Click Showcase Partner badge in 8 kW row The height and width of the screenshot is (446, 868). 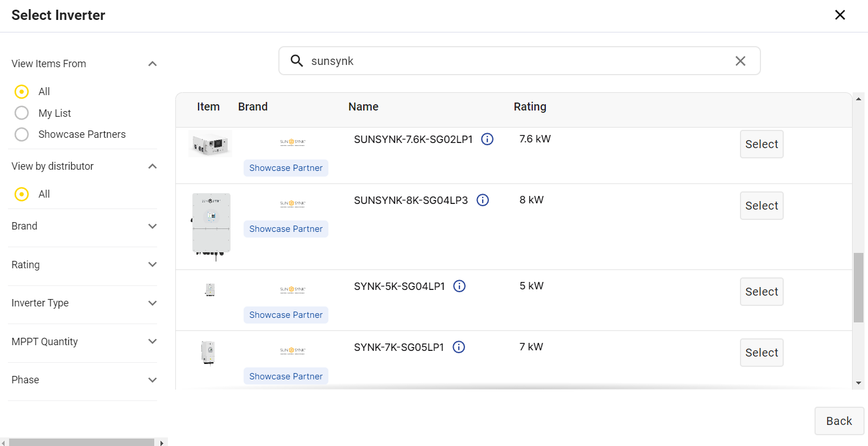(x=286, y=229)
